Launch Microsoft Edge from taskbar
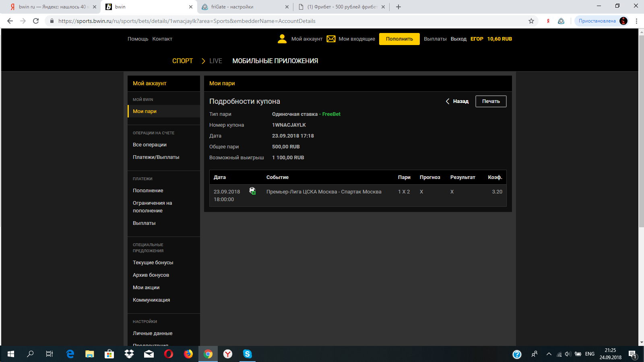 click(70, 354)
